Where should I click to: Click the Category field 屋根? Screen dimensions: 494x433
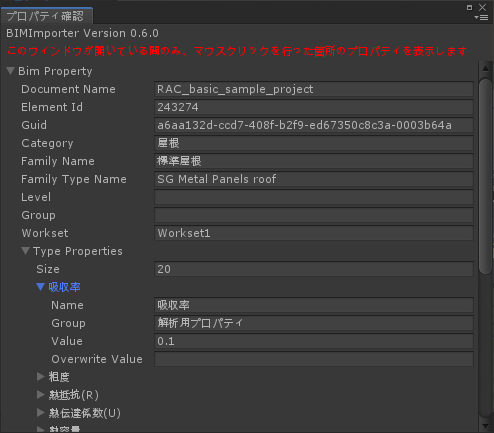(x=314, y=143)
